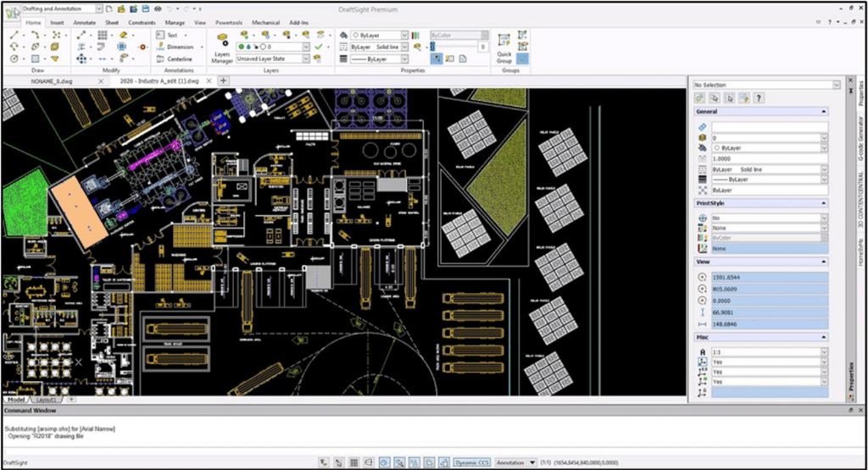Switch to the Insert ribbon tab

click(x=57, y=23)
